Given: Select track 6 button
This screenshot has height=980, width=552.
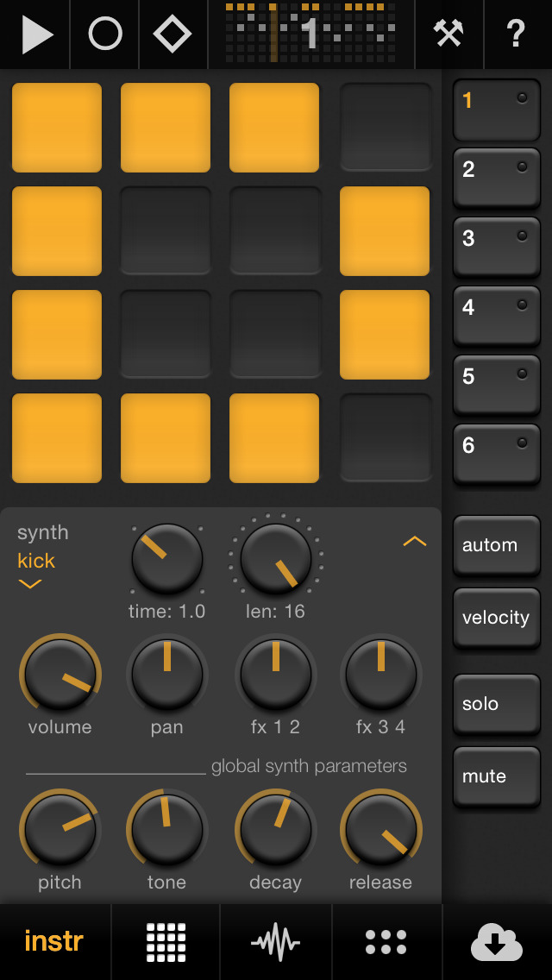Looking at the screenshot, I should tap(496, 455).
